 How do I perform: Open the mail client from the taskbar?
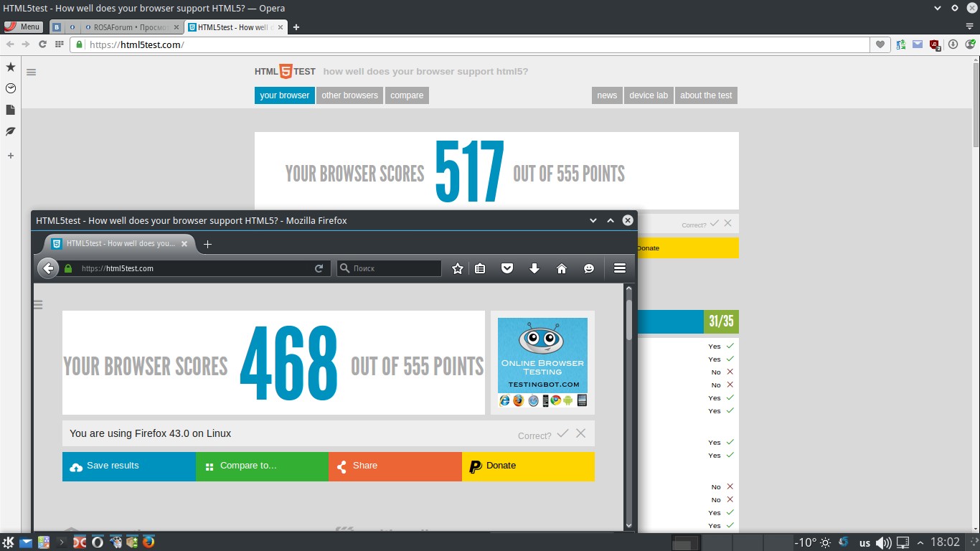pos(27,542)
